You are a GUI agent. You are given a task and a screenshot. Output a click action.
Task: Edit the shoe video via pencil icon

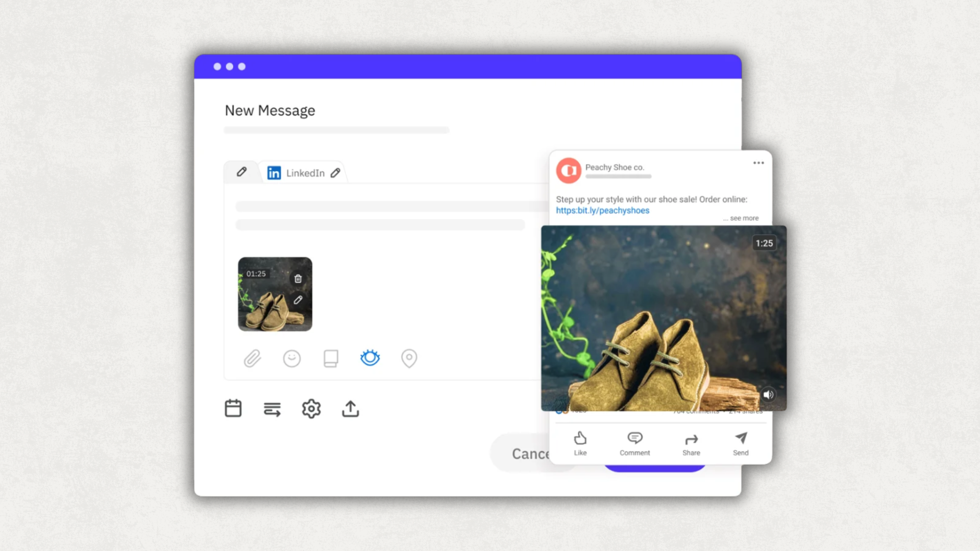pos(298,300)
